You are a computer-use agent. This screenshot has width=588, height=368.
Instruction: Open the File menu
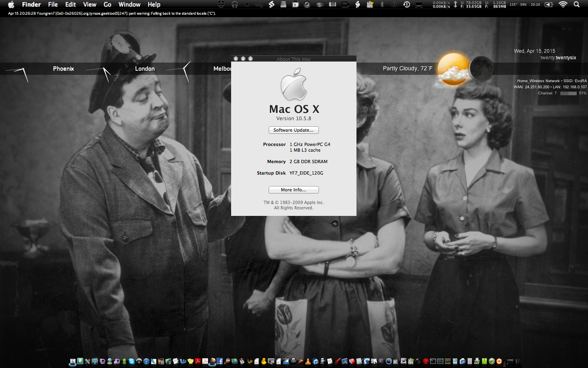pyautogui.click(x=53, y=4)
